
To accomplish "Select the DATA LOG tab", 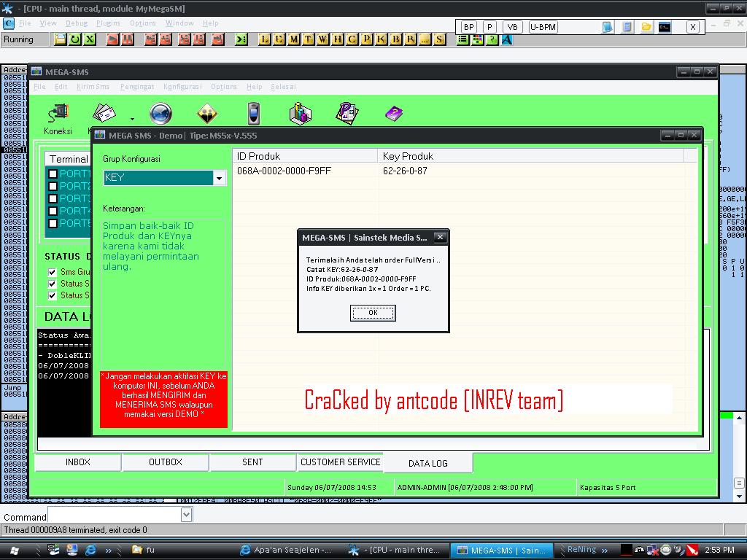I will pos(427,463).
